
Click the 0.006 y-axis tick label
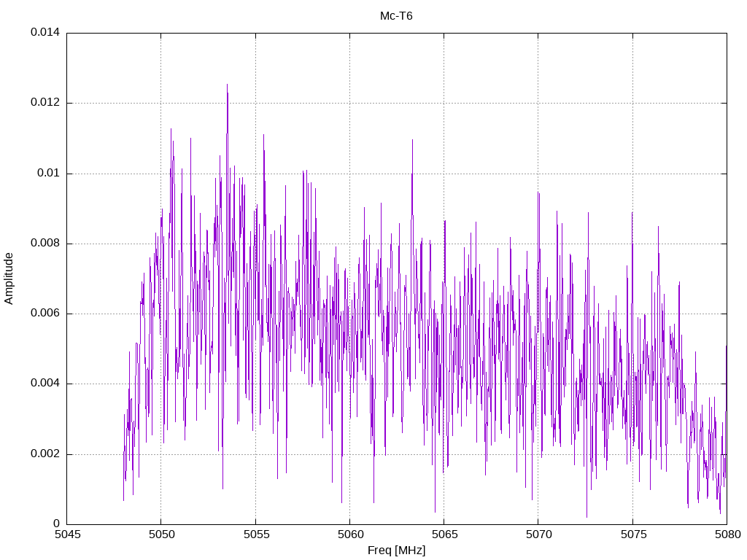45,314
